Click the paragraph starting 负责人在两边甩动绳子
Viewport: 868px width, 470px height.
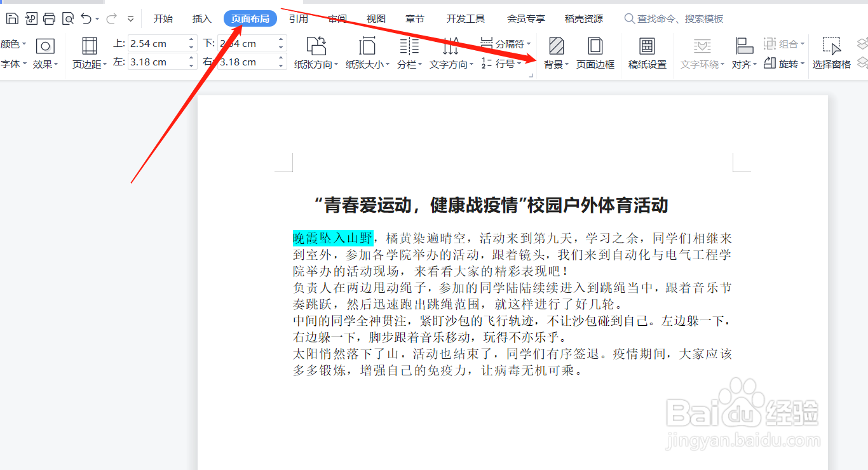point(512,296)
